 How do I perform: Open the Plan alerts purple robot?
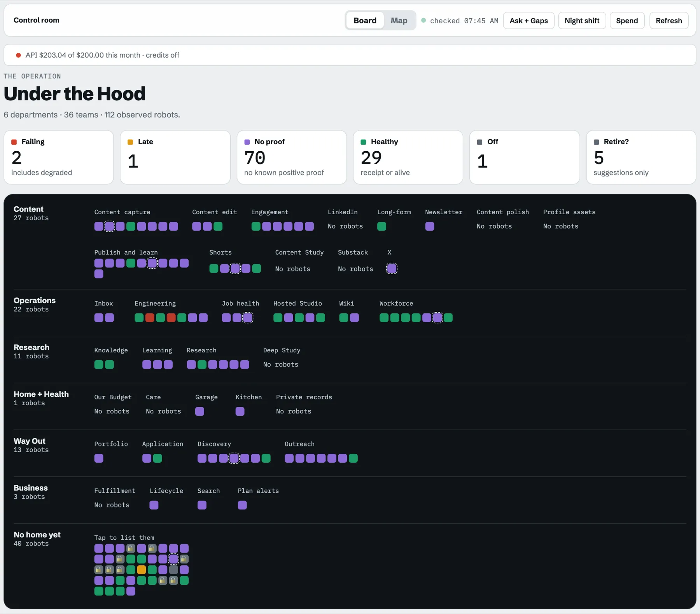[x=242, y=505]
